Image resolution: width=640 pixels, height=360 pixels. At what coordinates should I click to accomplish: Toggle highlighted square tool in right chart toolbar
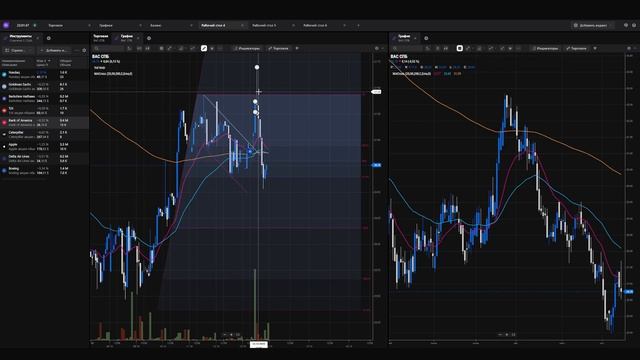(x=460, y=48)
